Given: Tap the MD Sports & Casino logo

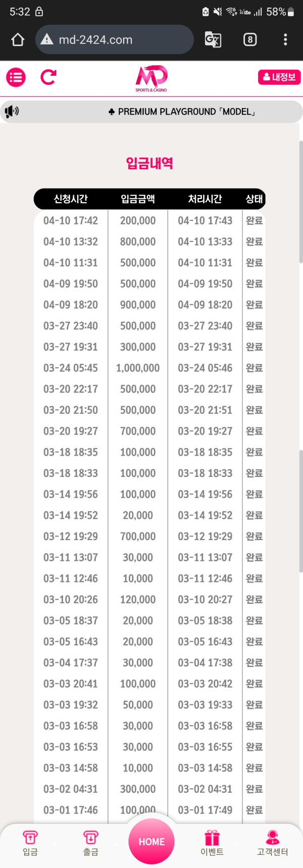Looking at the screenshot, I should coord(151,79).
